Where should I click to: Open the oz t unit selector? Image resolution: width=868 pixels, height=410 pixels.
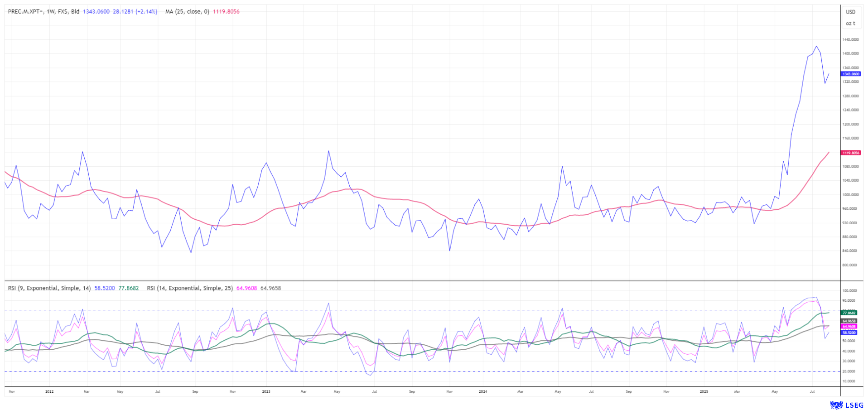click(x=850, y=24)
